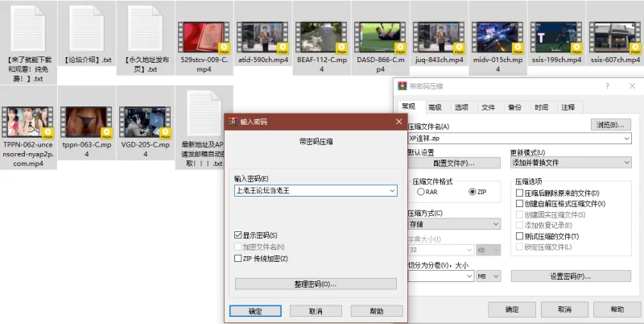
Task: Click the 压缩文件名 input field
Action: tap(515, 138)
